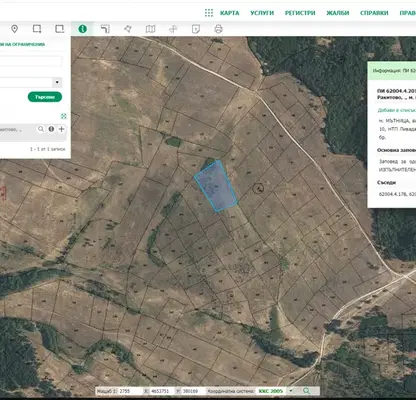
Task: Click the highlighted blue parcel on map
Action: [216, 186]
